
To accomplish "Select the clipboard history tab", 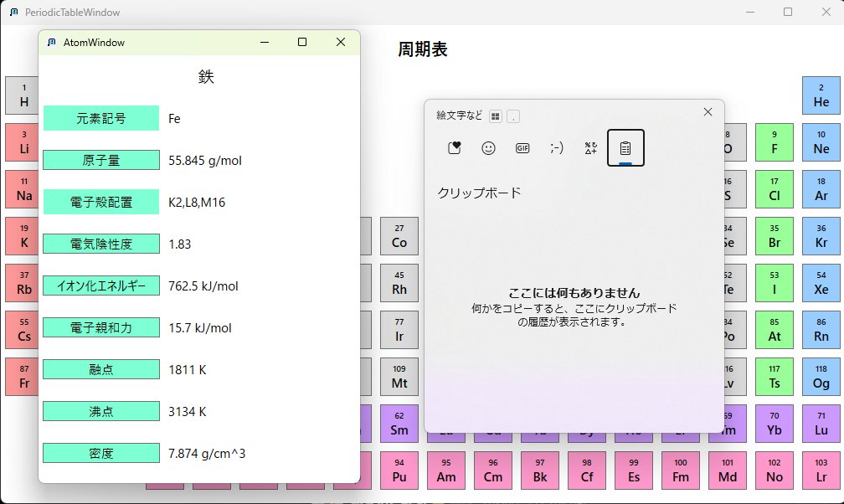I will tap(625, 147).
